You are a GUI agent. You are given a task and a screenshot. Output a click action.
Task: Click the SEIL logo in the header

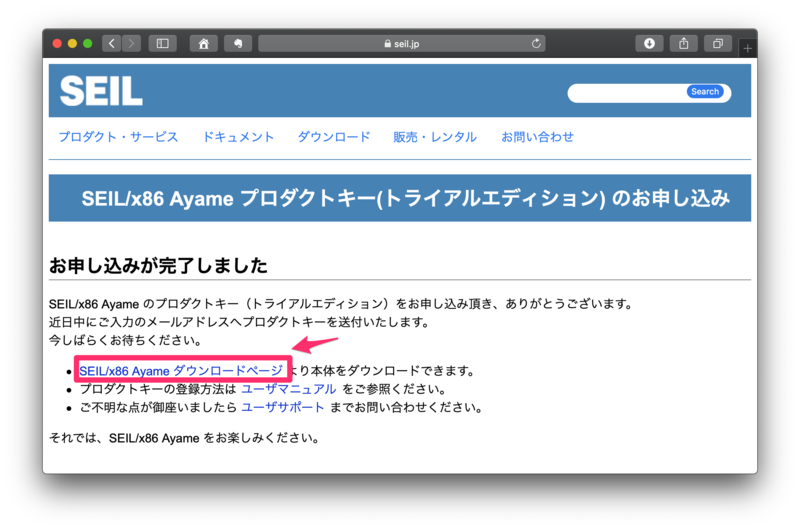click(101, 91)
